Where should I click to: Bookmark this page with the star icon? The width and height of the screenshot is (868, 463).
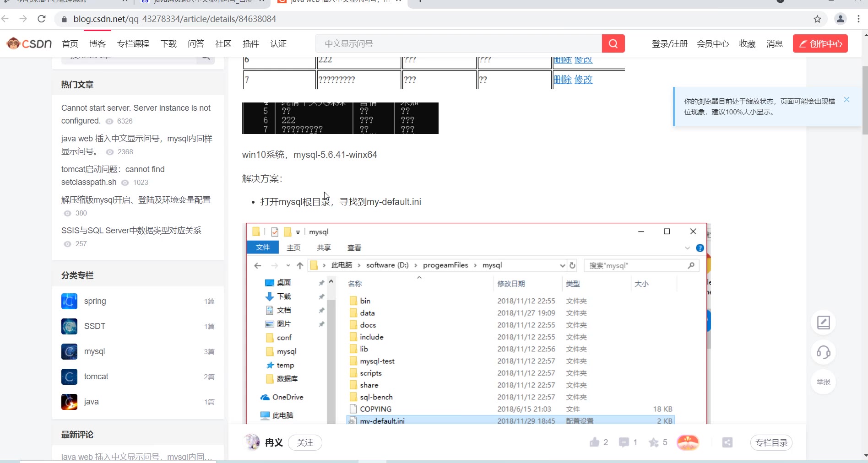pyautogui.click(x=817, y=19)
